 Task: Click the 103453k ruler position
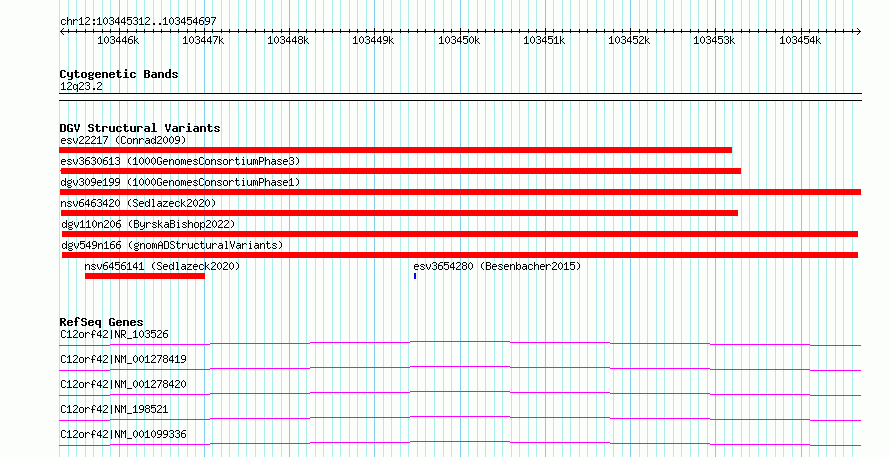[x=715, y=41]
